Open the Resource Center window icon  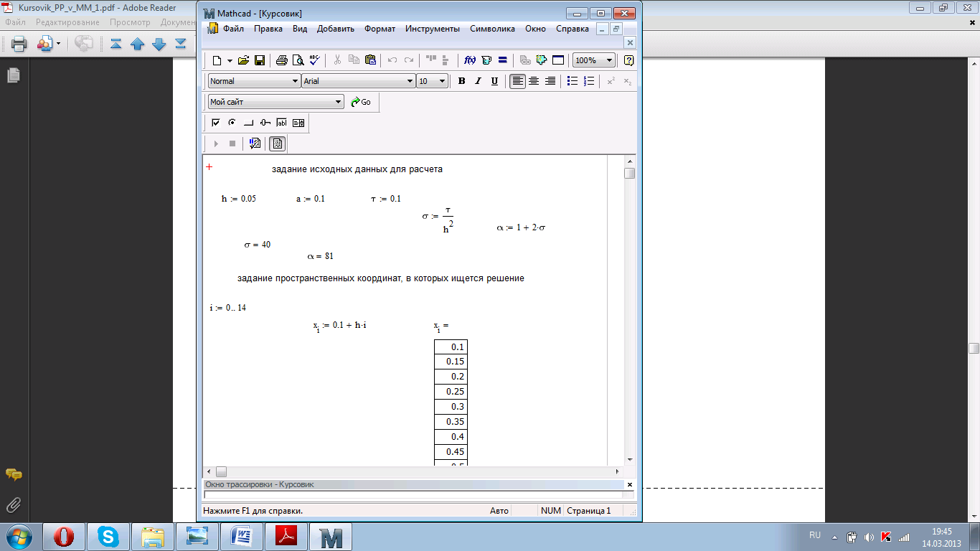coord(558,60)
